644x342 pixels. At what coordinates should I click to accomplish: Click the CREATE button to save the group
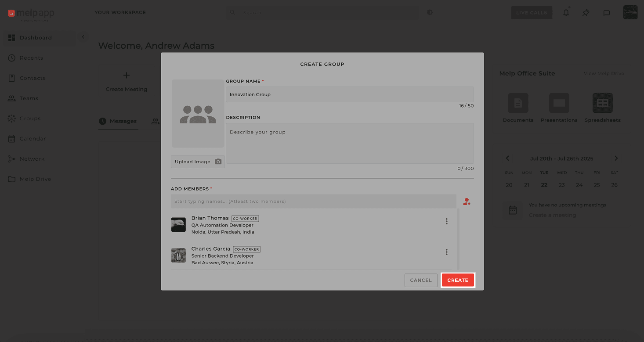click(458, 280)
